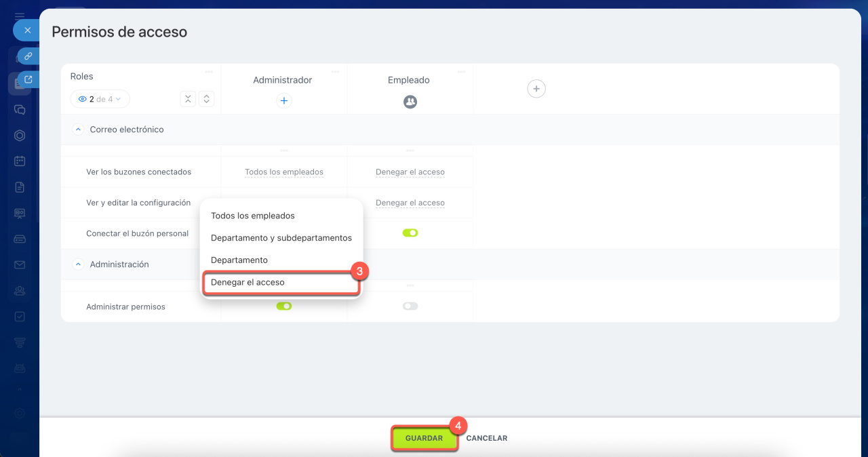Collapse all sections icon in Roles
This screenshot has width=868, height=457.
coord(188,99)
